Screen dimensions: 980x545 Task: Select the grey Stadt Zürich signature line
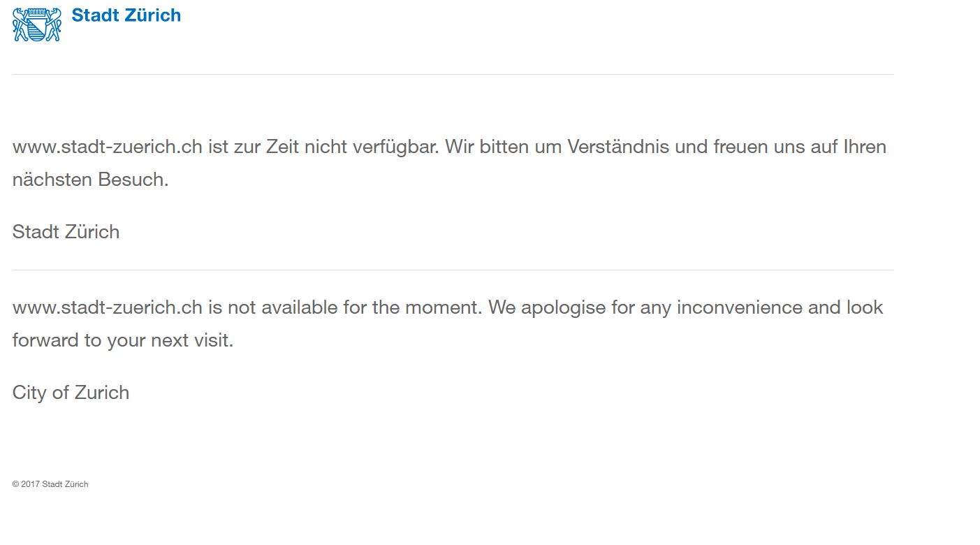[x=66, y=232]
